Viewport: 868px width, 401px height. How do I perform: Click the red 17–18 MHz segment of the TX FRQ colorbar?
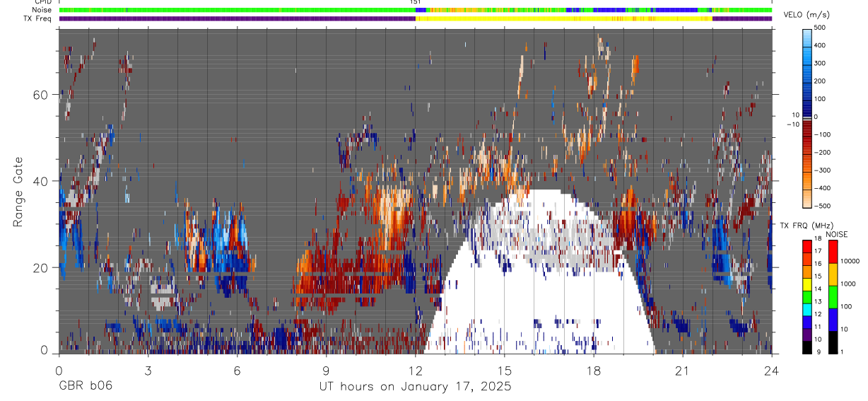click(807, 246)
